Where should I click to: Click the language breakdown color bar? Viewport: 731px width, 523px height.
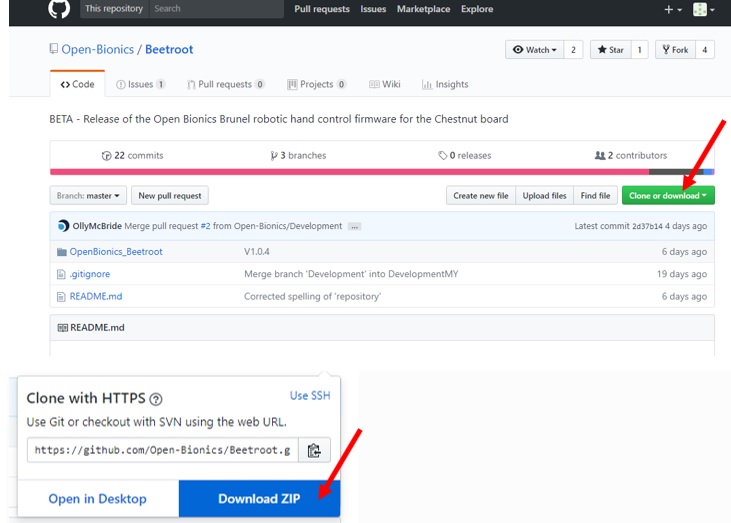click(x=382, y=172)
